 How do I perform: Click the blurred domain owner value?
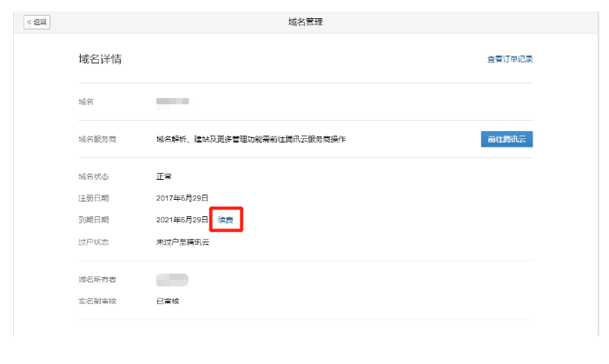pyautogui.click(x=172, y=279)
